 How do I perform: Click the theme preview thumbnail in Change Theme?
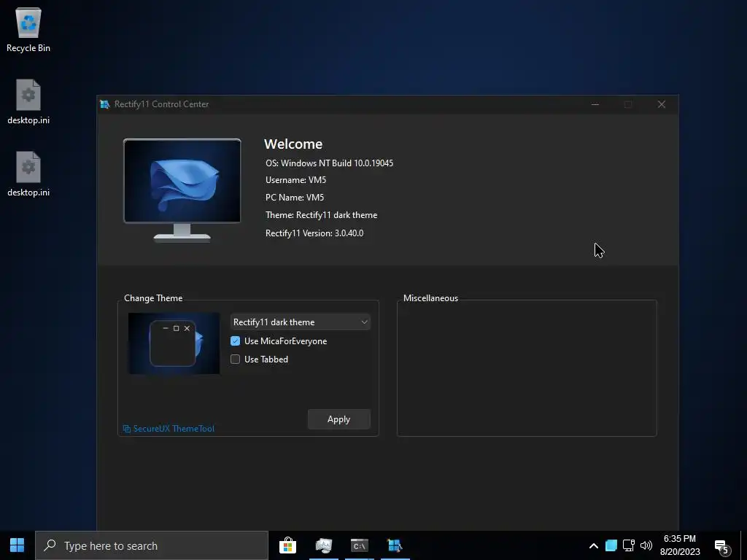click(x=174, y=343)
